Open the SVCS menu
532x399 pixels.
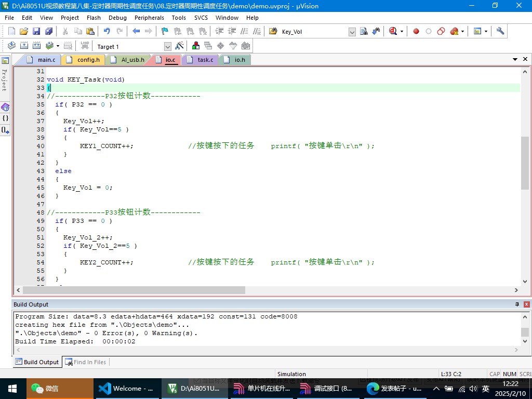201,18
